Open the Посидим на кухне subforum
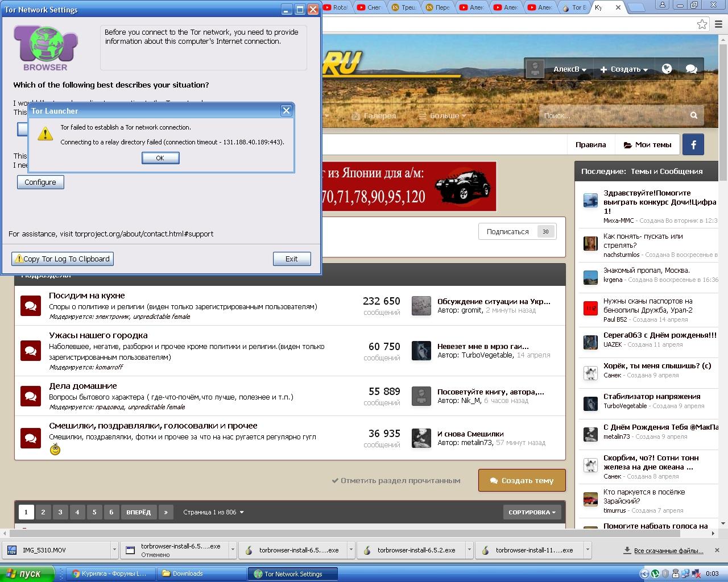The height and width of the screenshot is (582, 728). (x=86, y=296)
